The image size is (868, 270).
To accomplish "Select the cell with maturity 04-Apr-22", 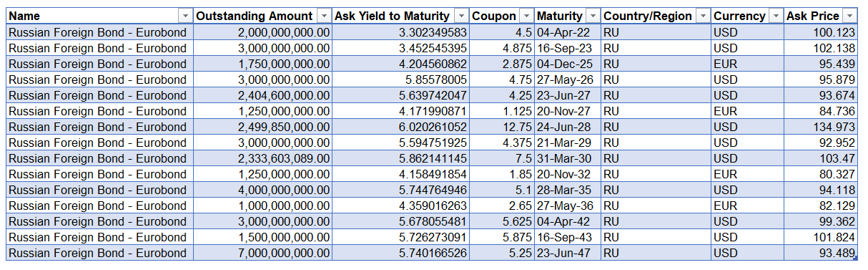I will 568,32.
